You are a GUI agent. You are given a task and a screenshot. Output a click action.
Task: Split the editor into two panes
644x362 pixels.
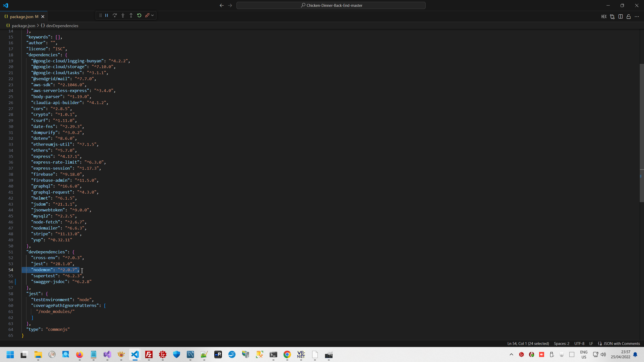pyautogui.click(x=620, y=17)
